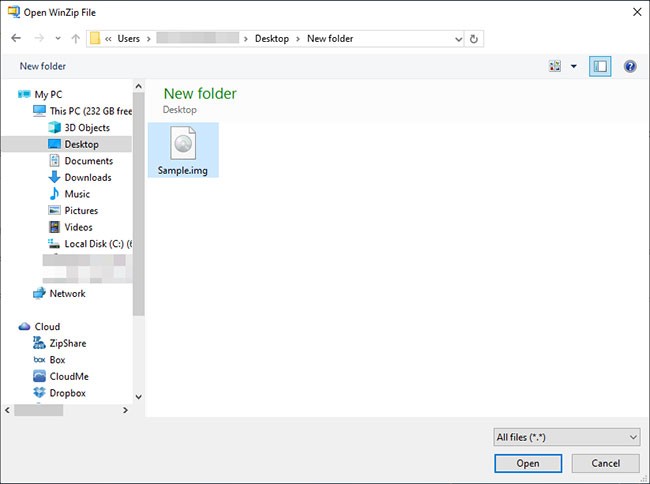Open Downloads in the sidebar
Image resolution: width=650 pixels, height=484 pixels.
coord(87,177)
